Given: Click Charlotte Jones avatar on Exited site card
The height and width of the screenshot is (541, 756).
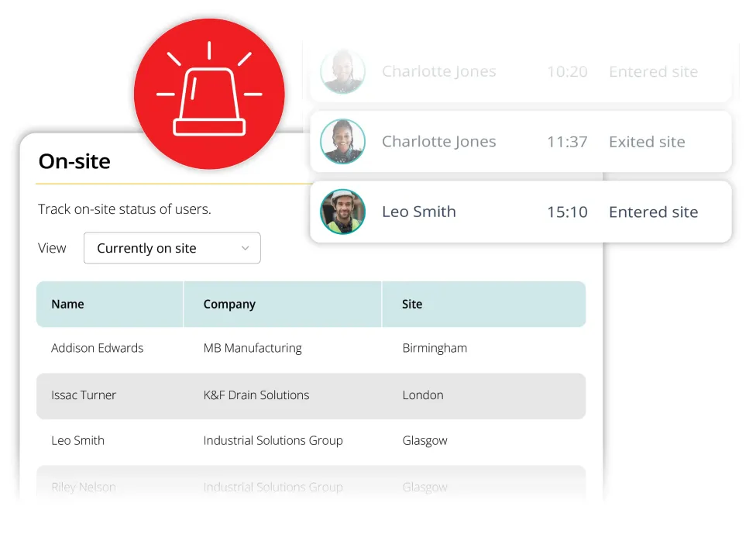Looking at the screenshot, I should [x=343, y=141].
